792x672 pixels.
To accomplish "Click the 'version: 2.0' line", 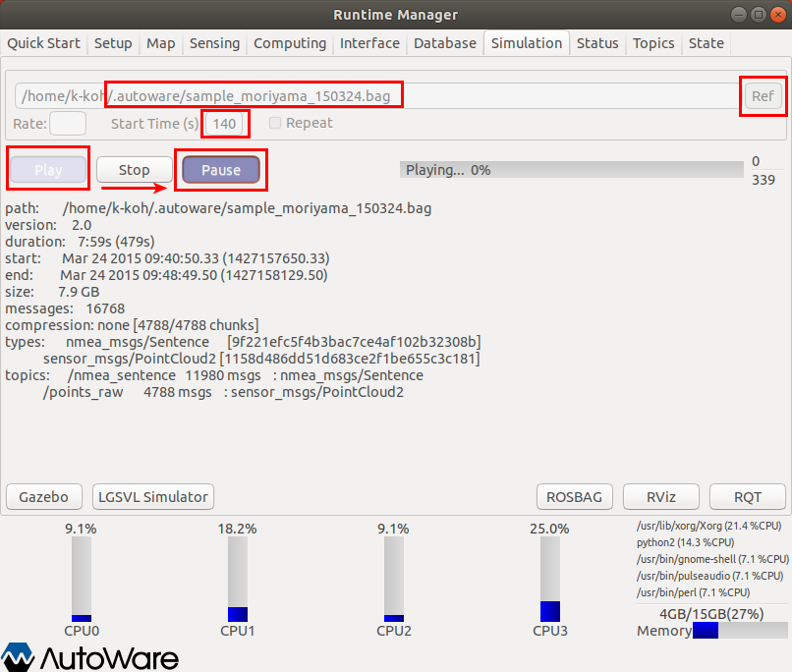I will click(x=48, y=225).
